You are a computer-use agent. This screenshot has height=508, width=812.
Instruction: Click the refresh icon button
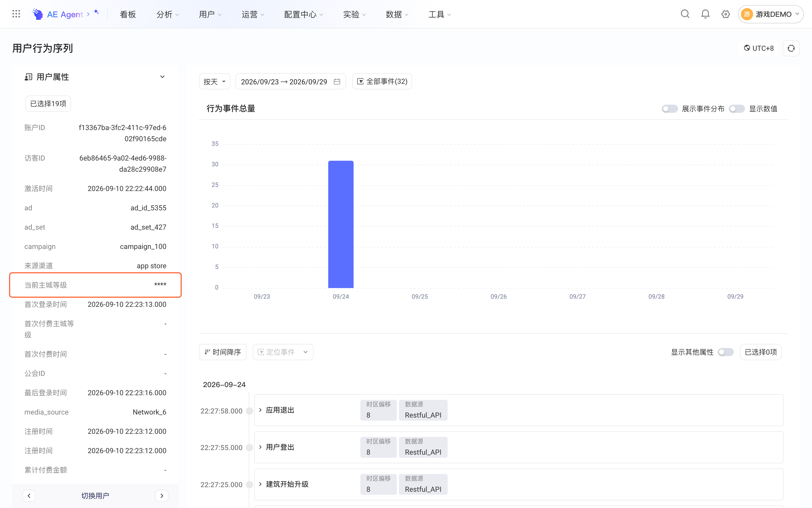pos(791,48)
